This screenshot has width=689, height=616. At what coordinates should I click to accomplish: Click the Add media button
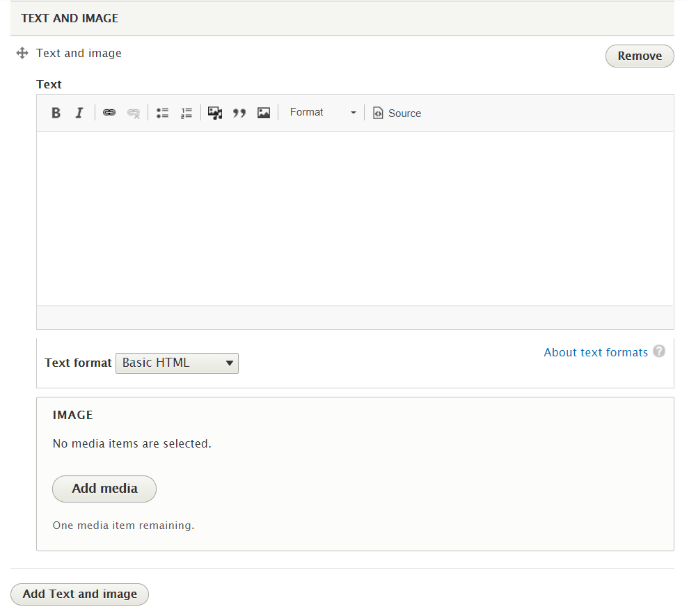pyautogui.click(x=104, y=489)
